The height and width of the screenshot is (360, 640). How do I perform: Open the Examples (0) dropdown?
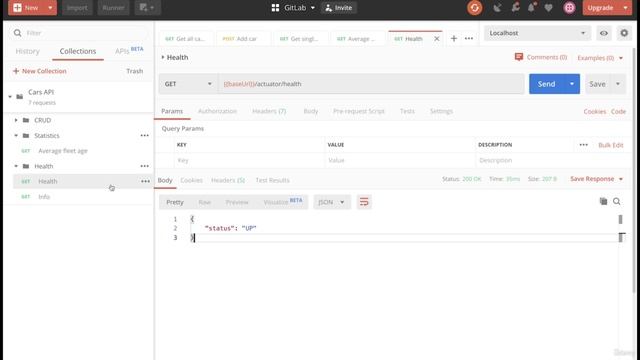[600, 58]
